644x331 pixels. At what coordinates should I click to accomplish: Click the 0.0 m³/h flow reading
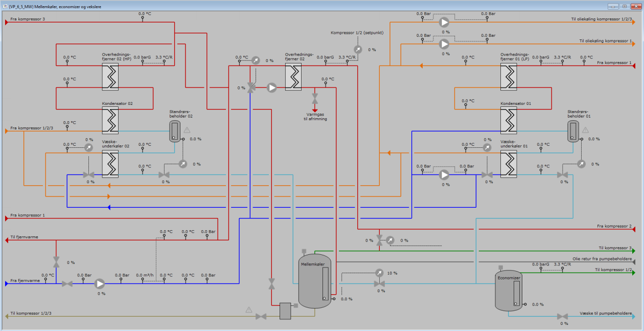click(x=145, y=275)
